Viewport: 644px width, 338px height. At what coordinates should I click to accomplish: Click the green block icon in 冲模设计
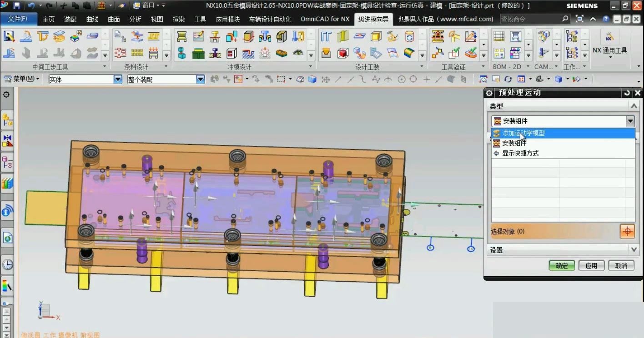(x=198, y=54)
